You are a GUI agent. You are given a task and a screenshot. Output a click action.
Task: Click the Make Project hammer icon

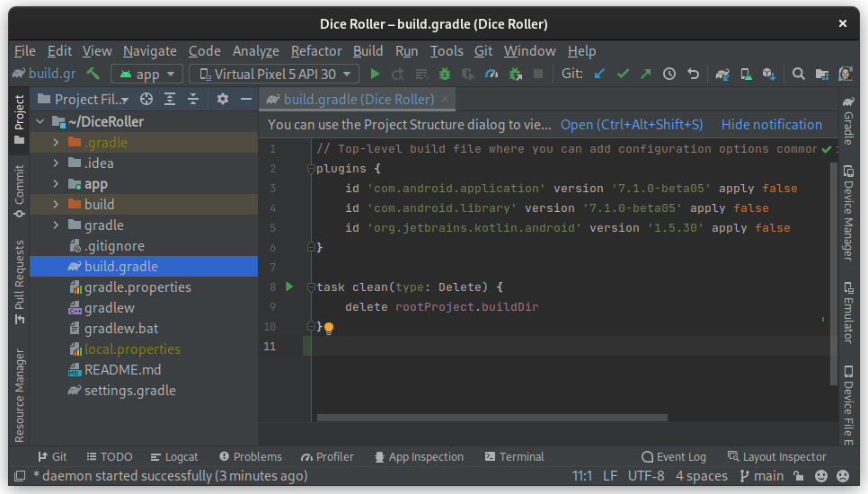point(93,74)
